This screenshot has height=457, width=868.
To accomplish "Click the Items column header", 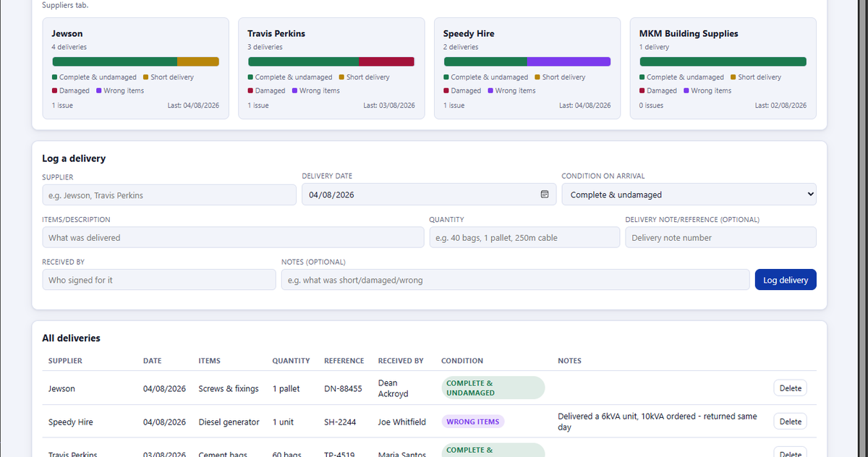I will tap(210, 361).
